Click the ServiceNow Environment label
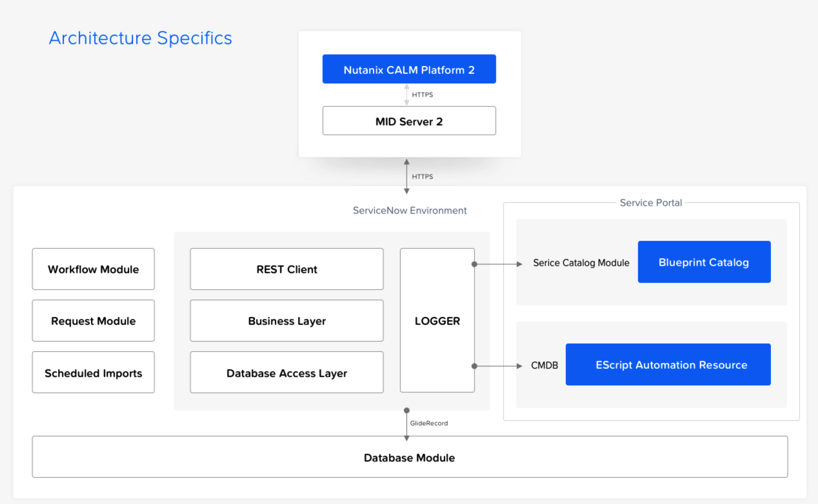 click(x=410, y=211)
